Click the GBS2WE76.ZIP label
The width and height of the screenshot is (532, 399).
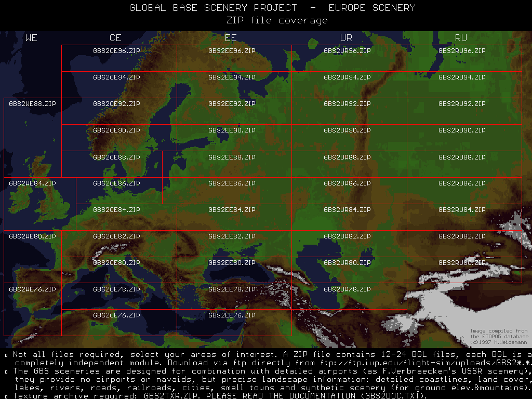point(32,289)
